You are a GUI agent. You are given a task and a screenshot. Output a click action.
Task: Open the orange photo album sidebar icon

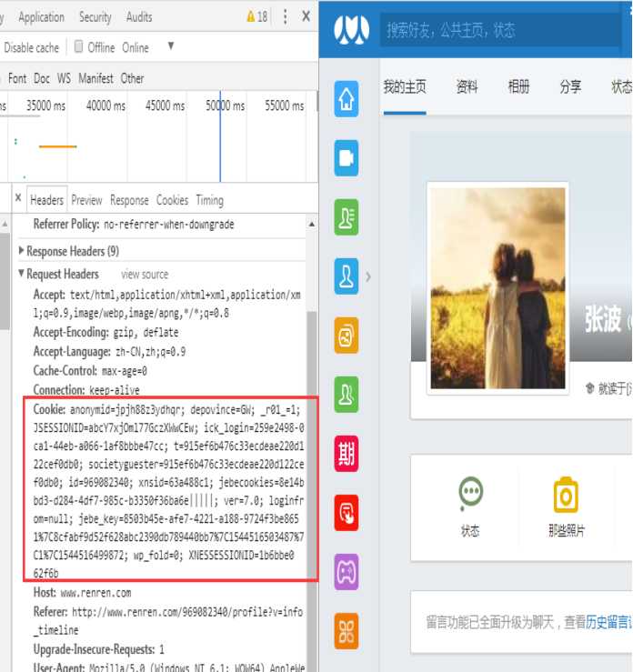pyautogui.click(x=347, y=336)
